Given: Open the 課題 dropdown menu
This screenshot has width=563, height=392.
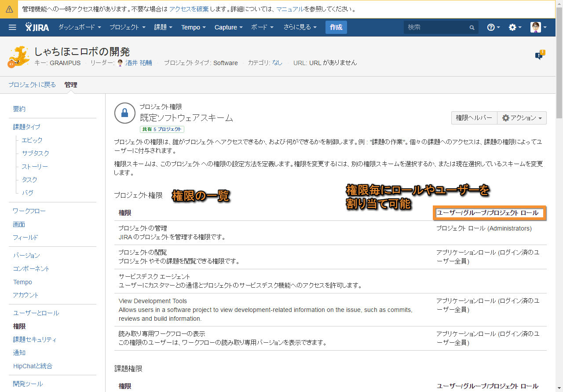Looking at the screenshot, I should coord(163,27).
